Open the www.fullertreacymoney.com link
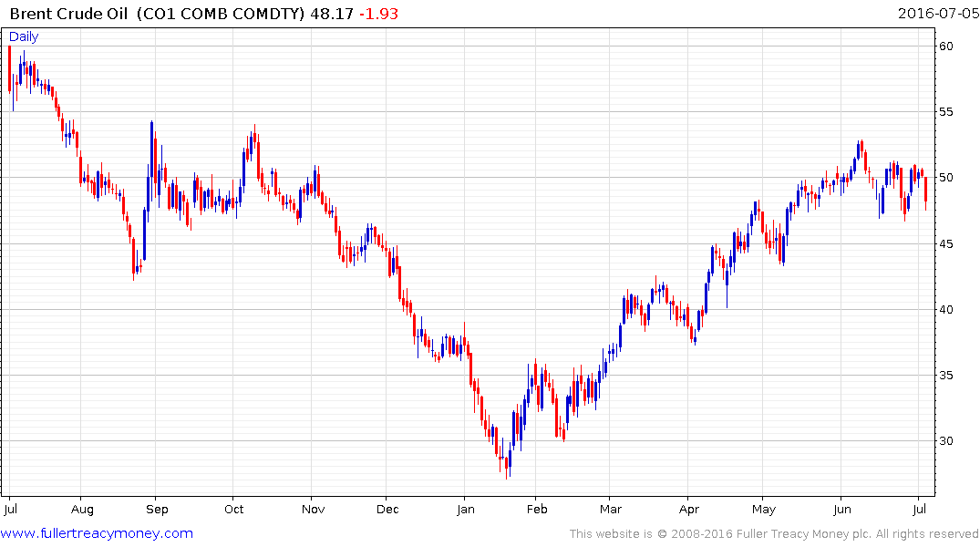Screen dimensions: 980x547 click(x=97, y=533)
